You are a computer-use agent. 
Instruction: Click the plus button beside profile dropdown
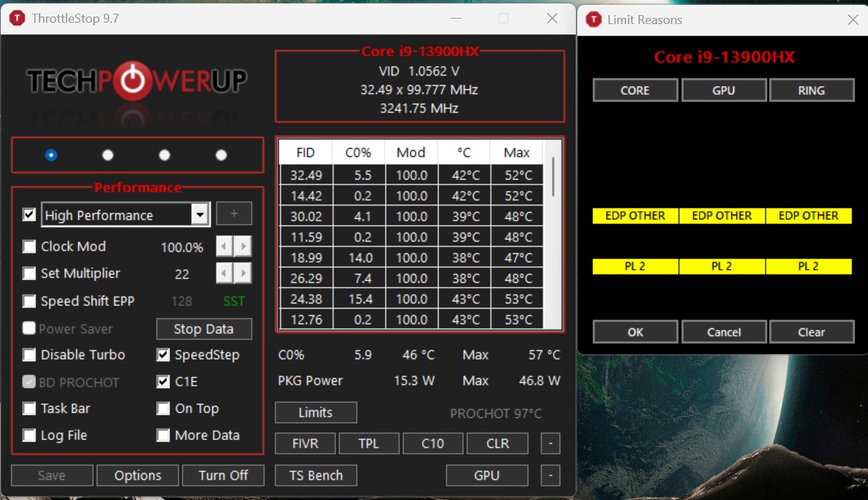[234, 214]
